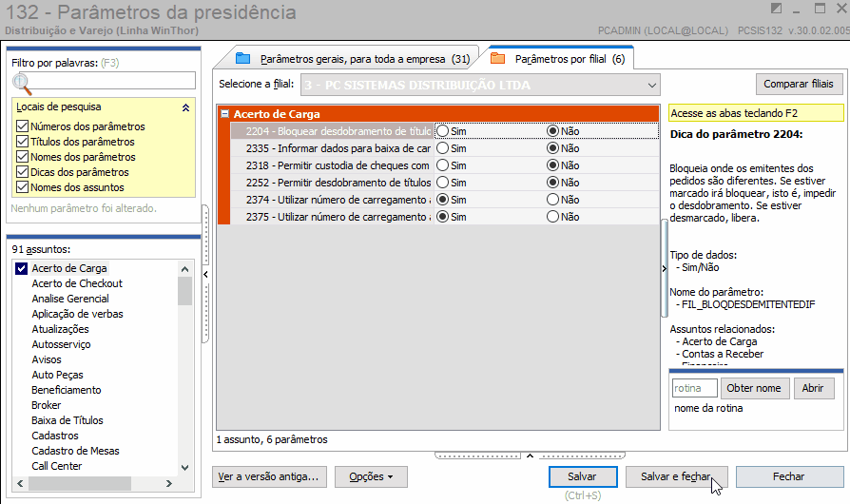Select Sim for parameter 2318
The image size is (850, 504).
coord(443,165)
